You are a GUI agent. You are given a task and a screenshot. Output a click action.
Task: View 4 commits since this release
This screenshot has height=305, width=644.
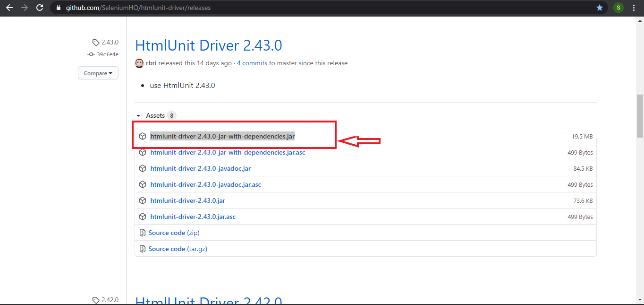[x=252, y=63]
